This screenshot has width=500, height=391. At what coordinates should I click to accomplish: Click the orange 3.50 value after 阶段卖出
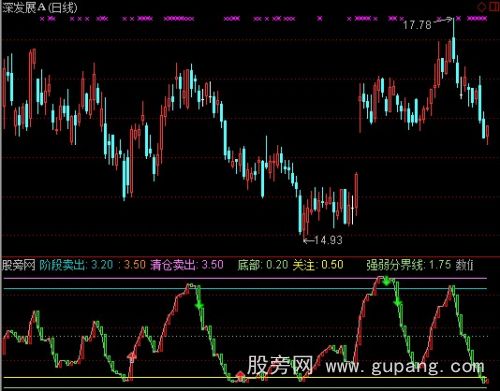[x=135, y=265]
